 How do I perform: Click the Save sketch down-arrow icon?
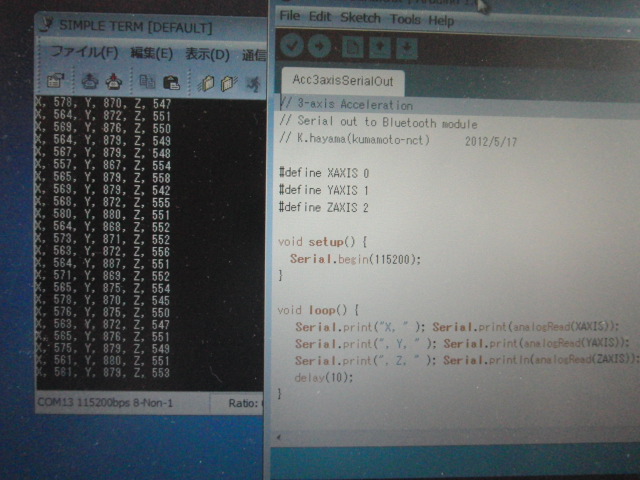click(x=406, y=47)
